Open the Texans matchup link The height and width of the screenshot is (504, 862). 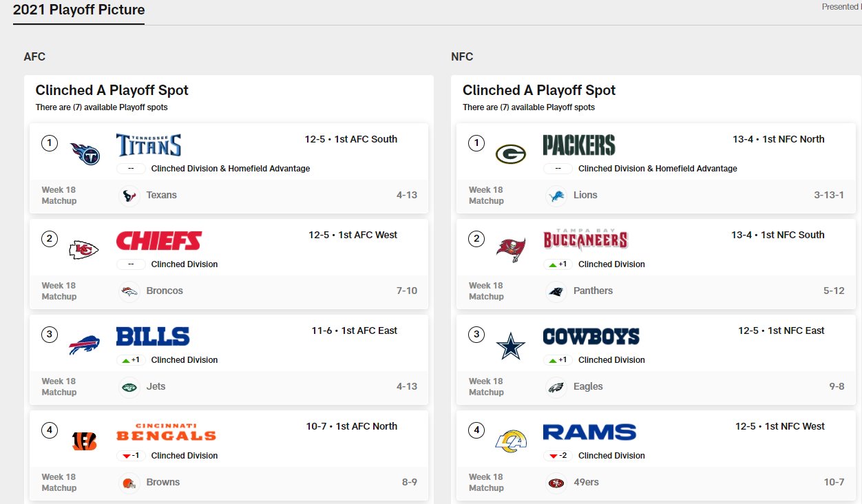coord(162,196)
